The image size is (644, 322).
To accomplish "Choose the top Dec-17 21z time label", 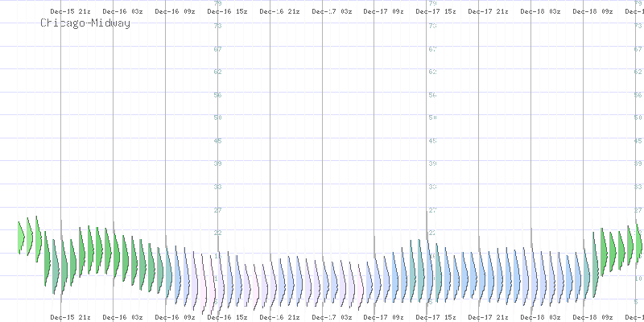I will pyautogui.click(x=487, y=12).
